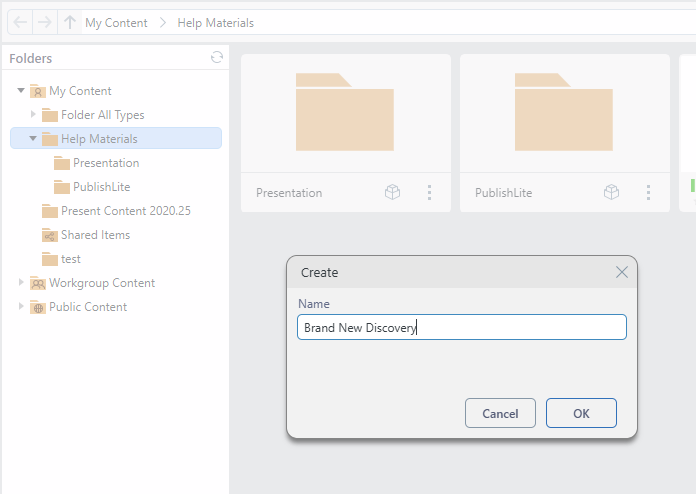Click the Name text field
696x494 pixels.
461,327
